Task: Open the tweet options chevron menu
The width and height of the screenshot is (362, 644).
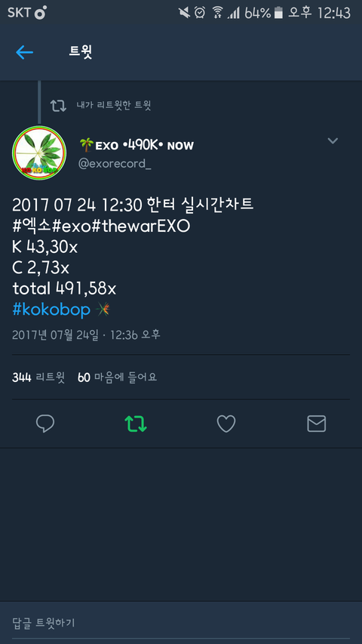Action: pyautogui.click(x=333, y=141)
